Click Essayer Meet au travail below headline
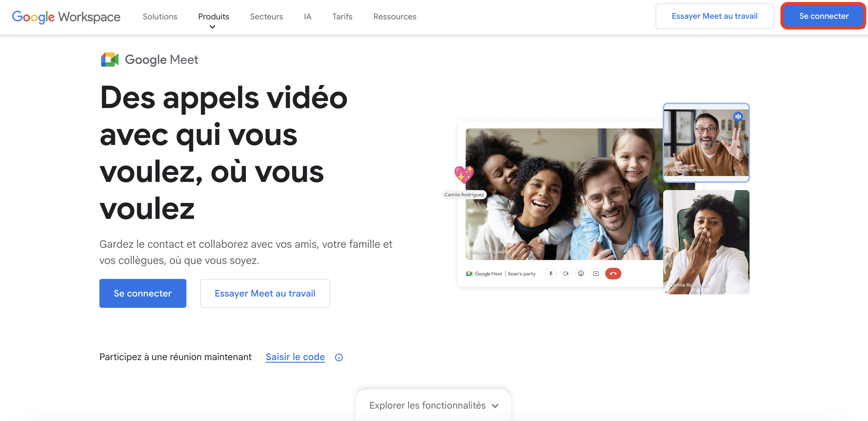Viewport: 868px width, 421px height. click(x=265, y=293)
